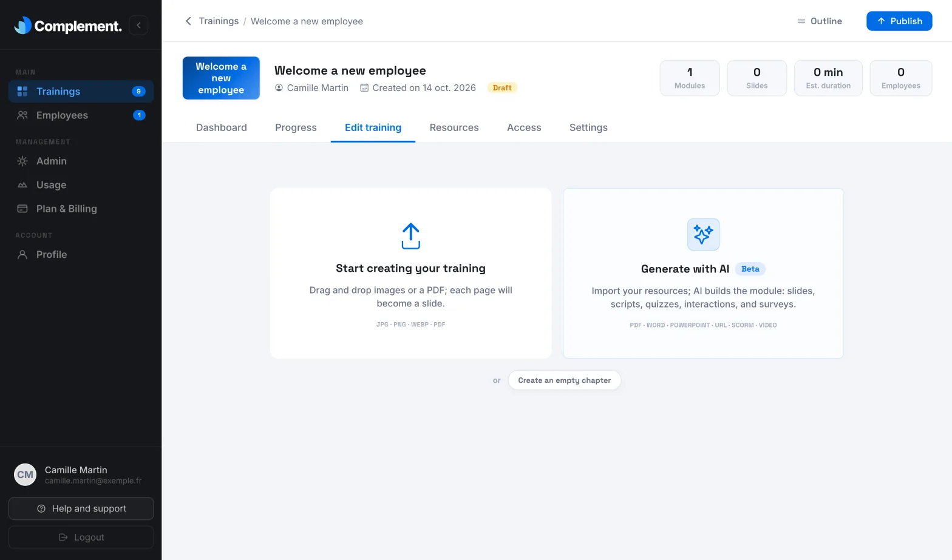Screen dimensions: 952x560
Task: Click the AI sparkles icon
Action: [x=703, y=235]
